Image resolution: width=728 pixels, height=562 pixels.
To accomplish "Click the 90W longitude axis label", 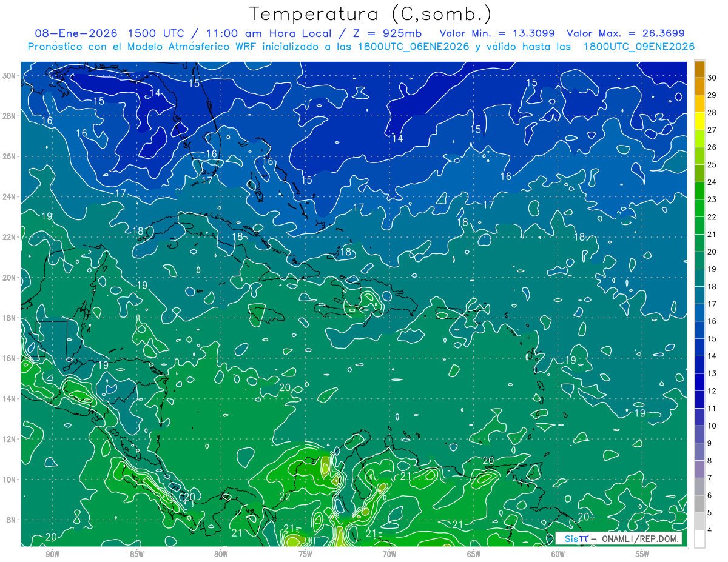I will [x=52, y=554].
